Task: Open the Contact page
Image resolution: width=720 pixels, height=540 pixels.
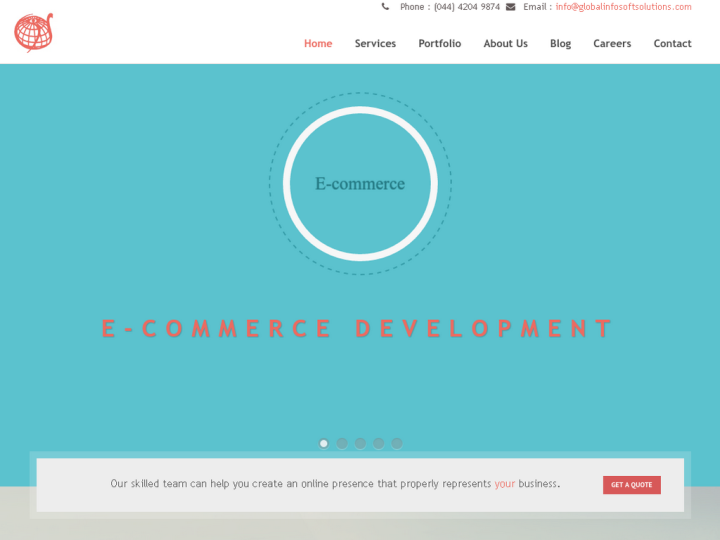Action: (x=672, y=44)
